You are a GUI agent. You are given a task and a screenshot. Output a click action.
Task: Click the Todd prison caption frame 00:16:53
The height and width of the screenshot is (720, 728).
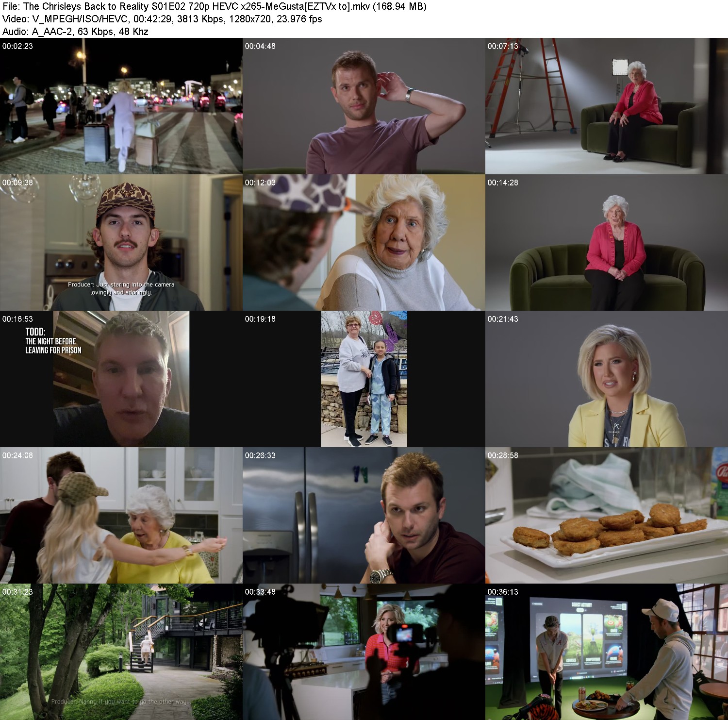pyautogui.click(x=121, y=379)
